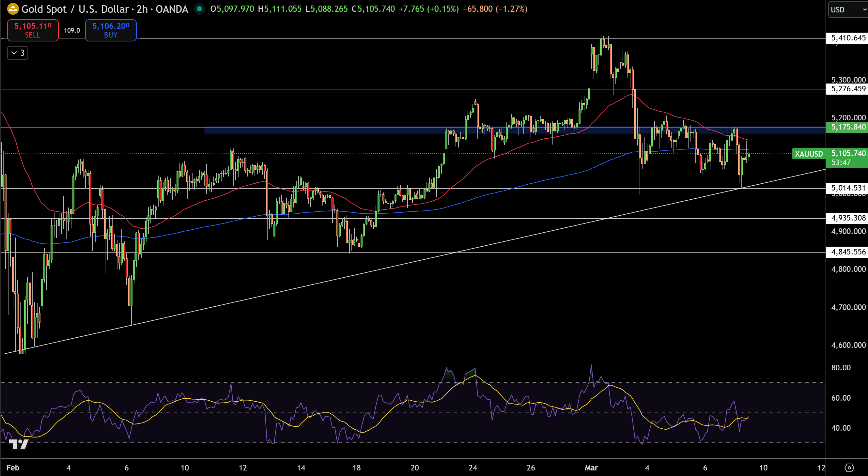The height and width of the screenshot is (476, 868).
Task: Click the gold bars symbol logo
Action: [x=13, y=9]
